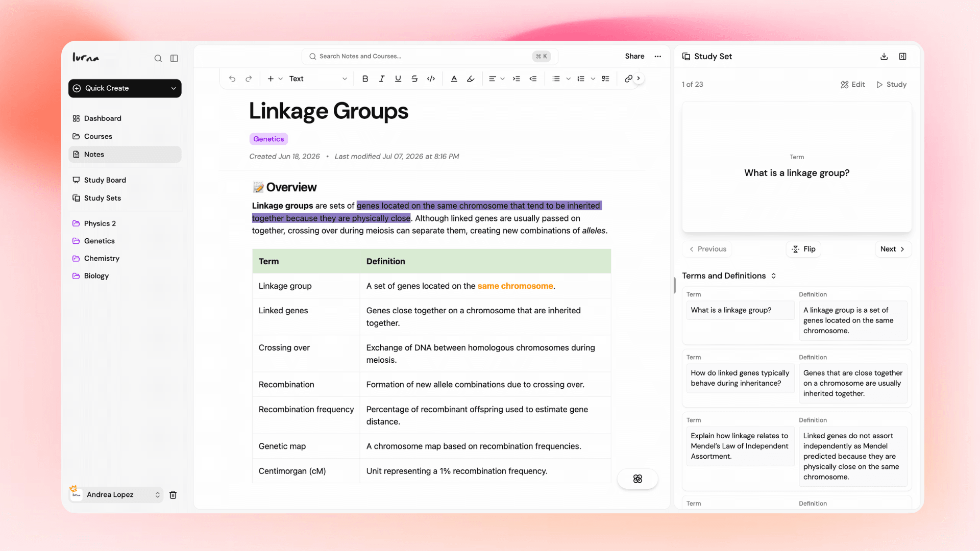Click the 'Crossing over' table cell
The height and width of the screenshot is (551, 980).
coord(306,354)
